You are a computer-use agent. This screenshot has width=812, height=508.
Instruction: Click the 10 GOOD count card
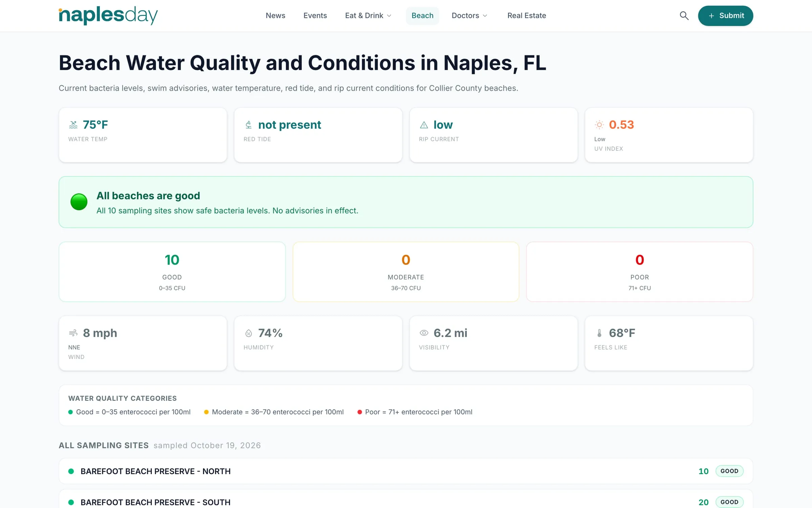point(172,272)
